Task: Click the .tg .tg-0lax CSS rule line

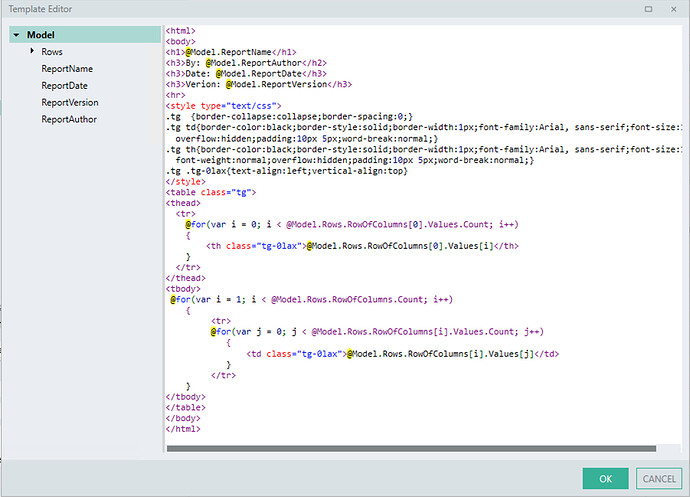Action: [x=286, y=171]
